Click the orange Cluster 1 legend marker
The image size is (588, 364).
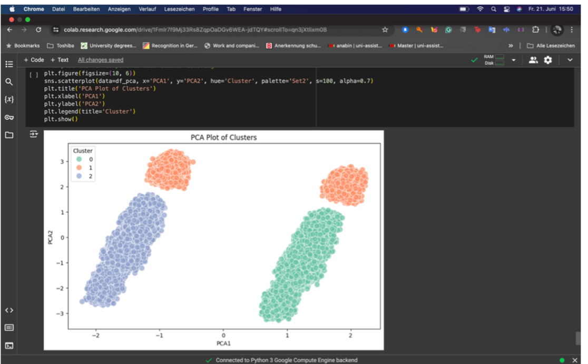point(79,168)
